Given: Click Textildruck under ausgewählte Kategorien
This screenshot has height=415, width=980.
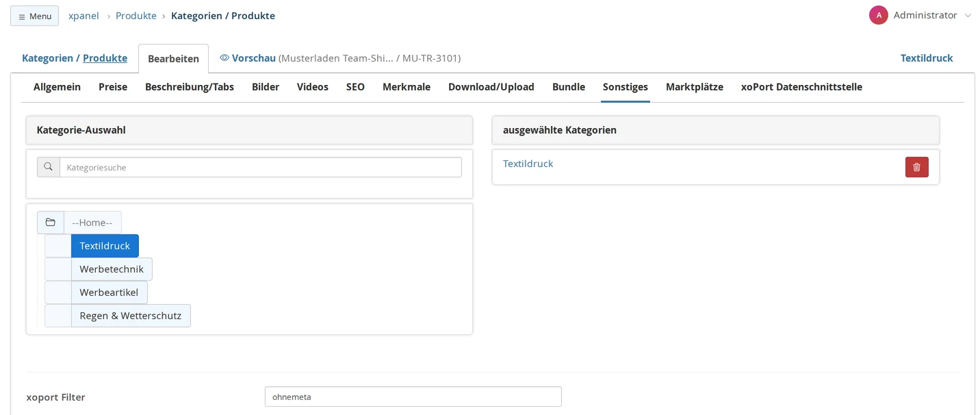Looking at the screenshot, I should tap(528, 164).
